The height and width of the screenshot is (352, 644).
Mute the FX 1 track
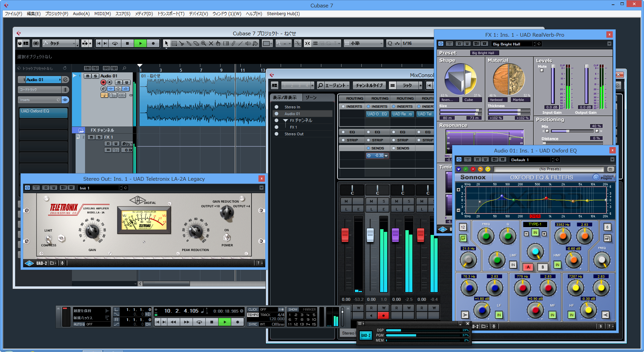pos(91,137)
